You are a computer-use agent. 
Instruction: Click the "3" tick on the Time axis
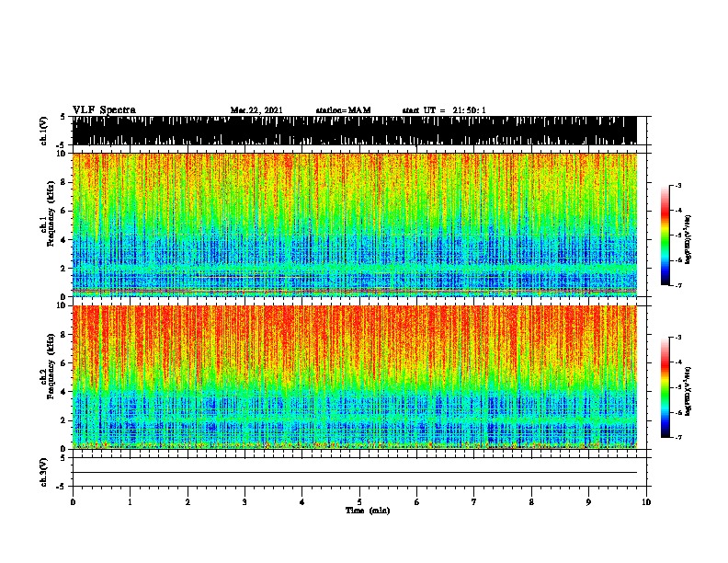pyautogui.click(x=245, y=502)
